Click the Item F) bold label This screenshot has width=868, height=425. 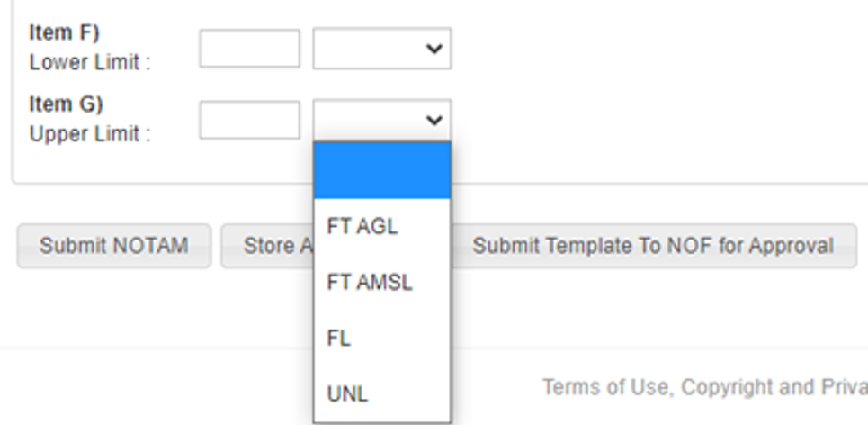point(64,32)
